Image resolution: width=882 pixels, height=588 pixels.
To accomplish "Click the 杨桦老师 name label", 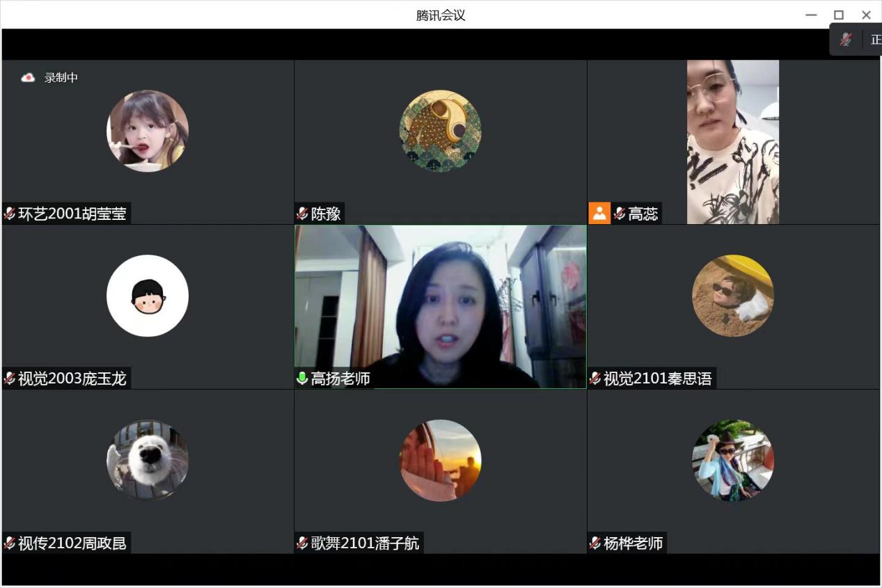I will [x=633, y=543].
